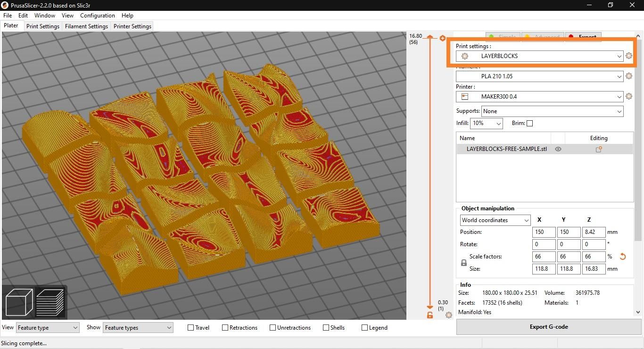Switch to 3D editor view cube icon

(x=18, y=302)
